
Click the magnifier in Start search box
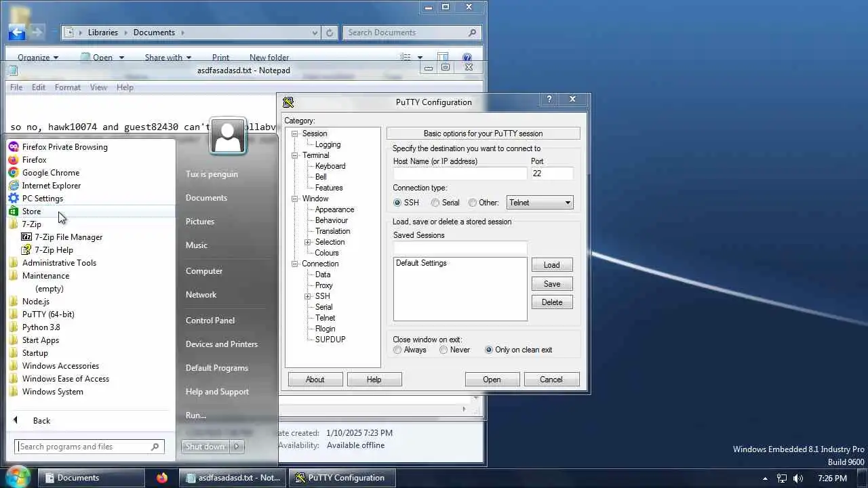tap(155, 447)
